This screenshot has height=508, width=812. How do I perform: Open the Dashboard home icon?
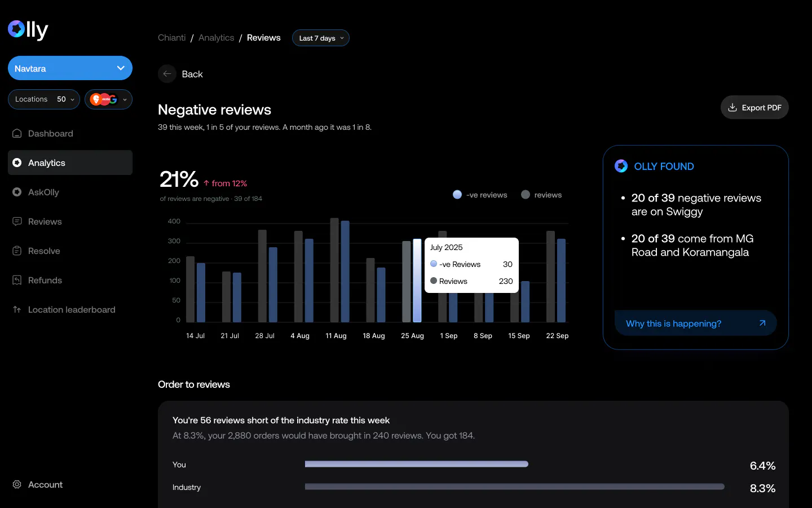pyautogui.click(x=17, y=133)
